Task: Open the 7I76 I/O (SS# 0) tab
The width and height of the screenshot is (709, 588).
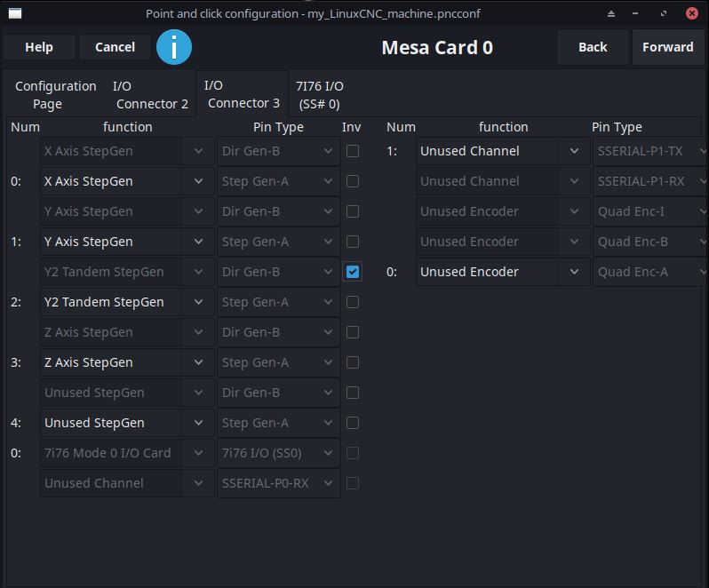Action: (319, 95)
